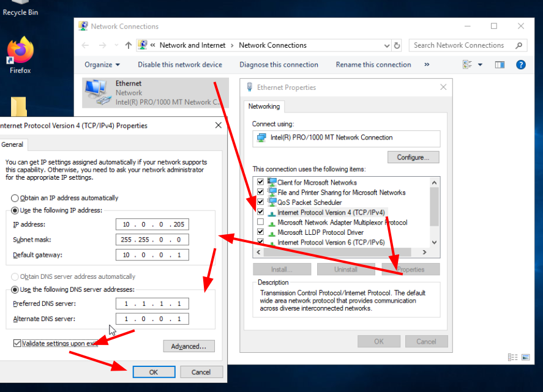Click the Alternate DNS server field
Image resolution: width=543 pixels, height=392 pixels.
(152, 319)
